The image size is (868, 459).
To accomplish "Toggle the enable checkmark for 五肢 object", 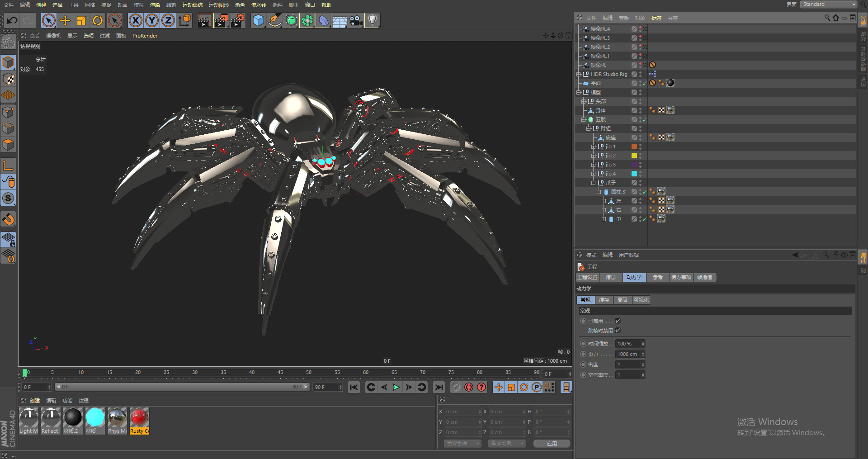I will coord(645,119).
